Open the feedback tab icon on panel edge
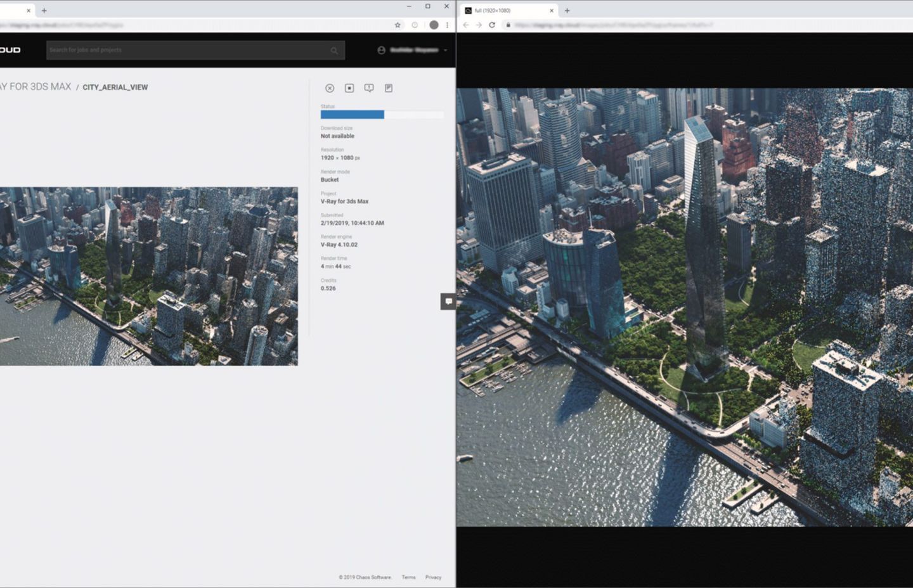913x588 pixels. [x=448, y=302]
